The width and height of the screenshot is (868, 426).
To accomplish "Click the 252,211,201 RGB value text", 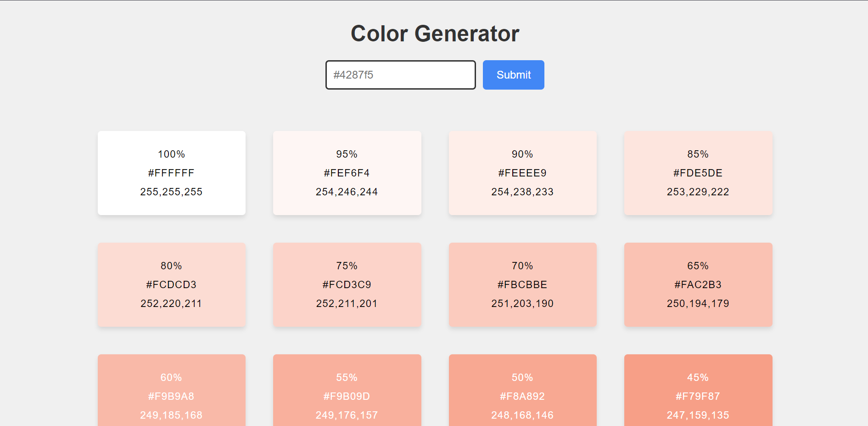I will coord(347,304).
